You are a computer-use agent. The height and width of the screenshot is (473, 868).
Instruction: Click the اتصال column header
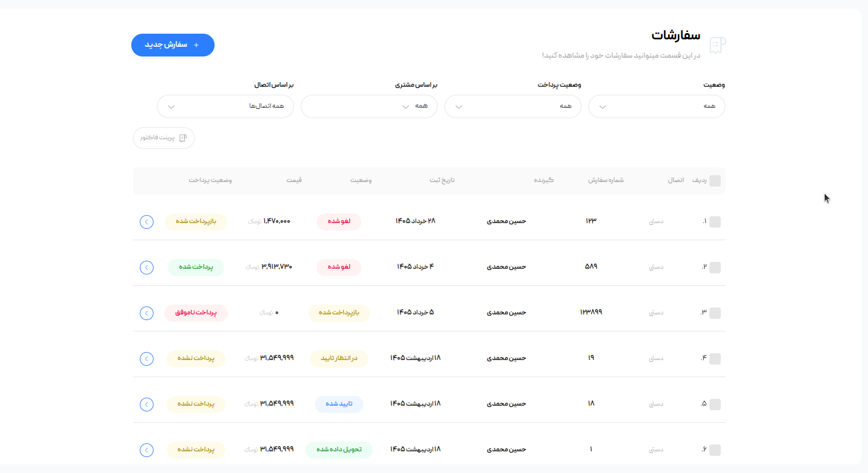click(676, 180)
